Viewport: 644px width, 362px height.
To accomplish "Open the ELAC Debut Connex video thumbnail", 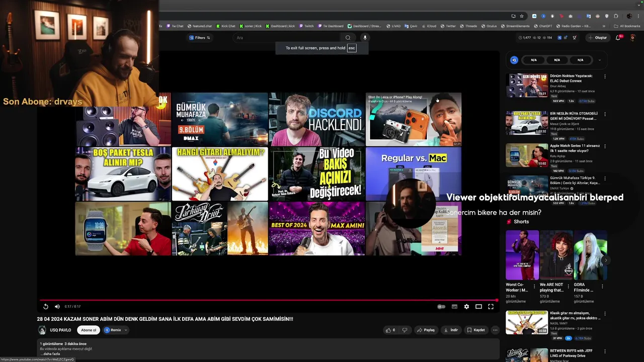I will point(527,85).
